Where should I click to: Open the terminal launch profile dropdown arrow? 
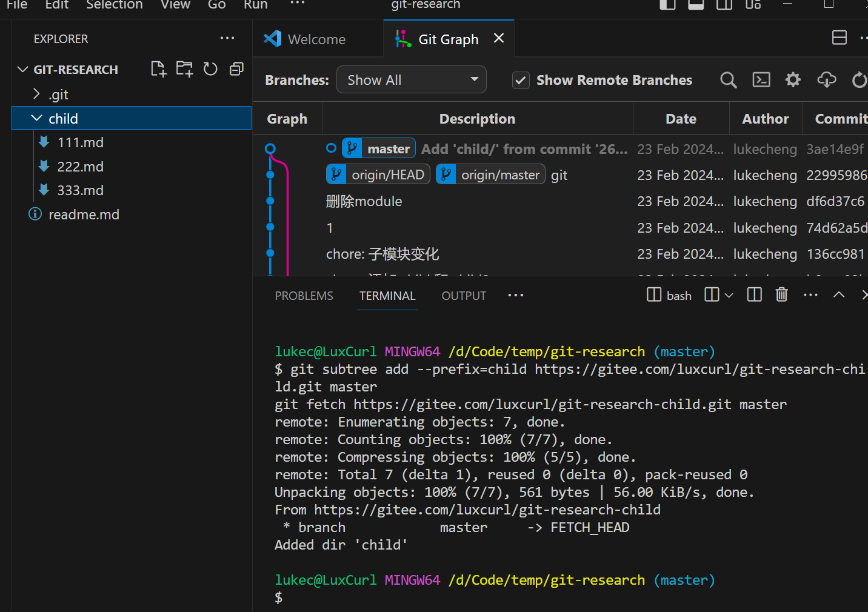729,295
